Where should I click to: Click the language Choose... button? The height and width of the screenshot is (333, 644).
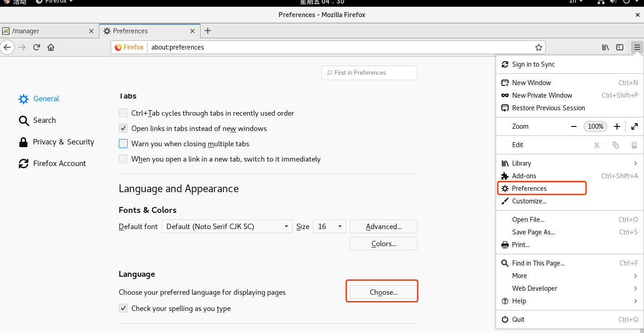coord(383,292)
